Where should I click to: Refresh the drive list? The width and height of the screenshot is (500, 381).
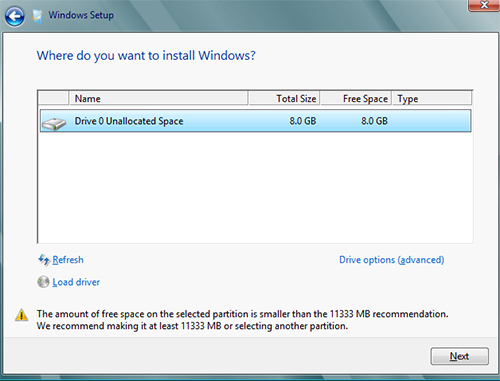(x=68, y=260)
